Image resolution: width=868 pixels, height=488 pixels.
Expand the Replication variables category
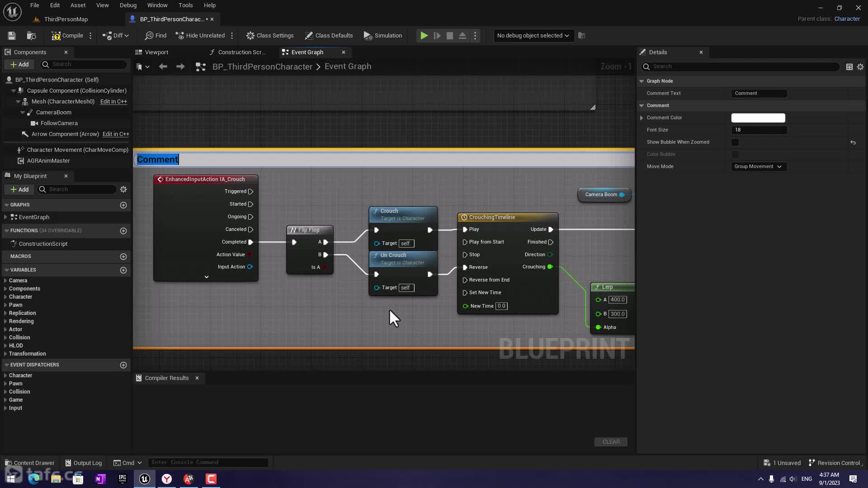click(x=5, y=313)
